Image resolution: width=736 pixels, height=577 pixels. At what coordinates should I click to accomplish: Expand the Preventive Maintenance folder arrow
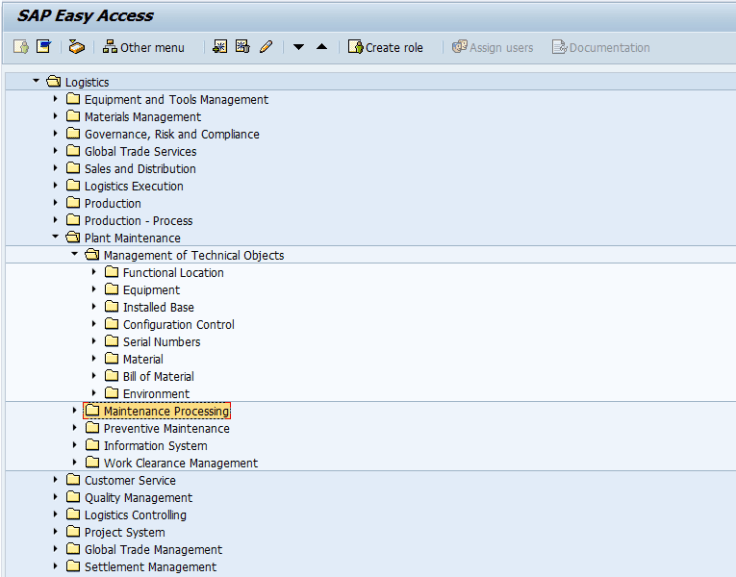[x=75, y=428]
